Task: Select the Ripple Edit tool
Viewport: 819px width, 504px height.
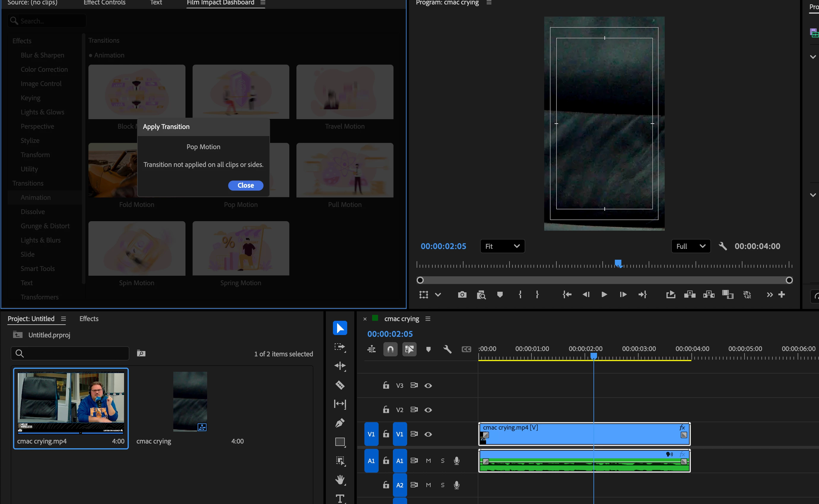Action: pyautogui.click(x=339, y=366)
